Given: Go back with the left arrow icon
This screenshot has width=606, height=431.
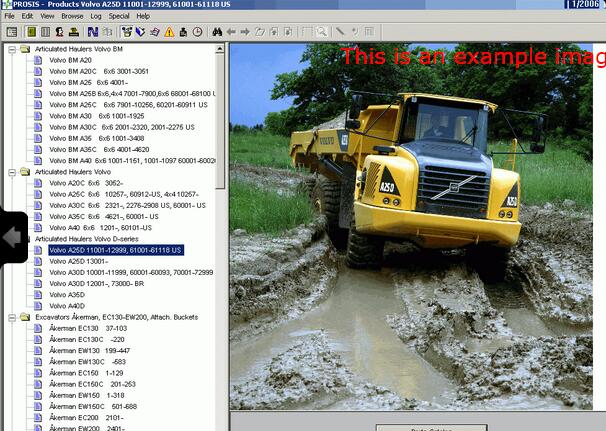Looking at the screenshot, I should click(x=231, y=32).
